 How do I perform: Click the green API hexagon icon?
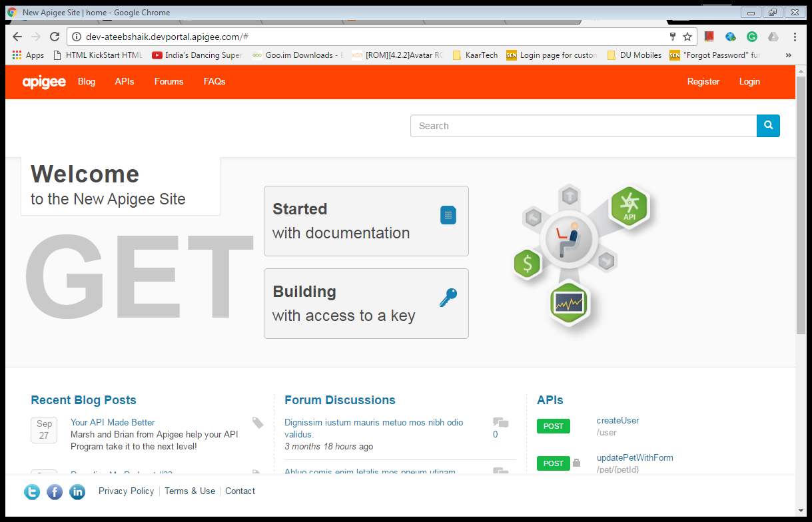(x=629, y=206)
